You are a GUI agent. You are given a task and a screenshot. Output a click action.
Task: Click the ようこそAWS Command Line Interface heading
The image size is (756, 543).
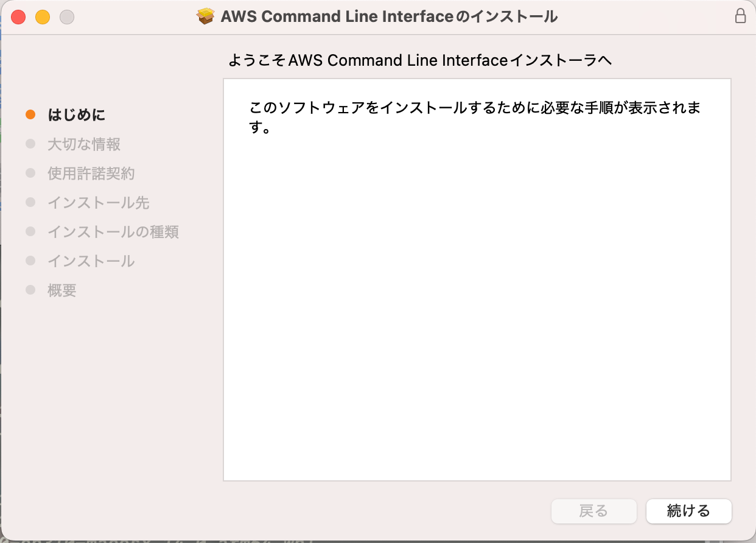tap(420, 60)
